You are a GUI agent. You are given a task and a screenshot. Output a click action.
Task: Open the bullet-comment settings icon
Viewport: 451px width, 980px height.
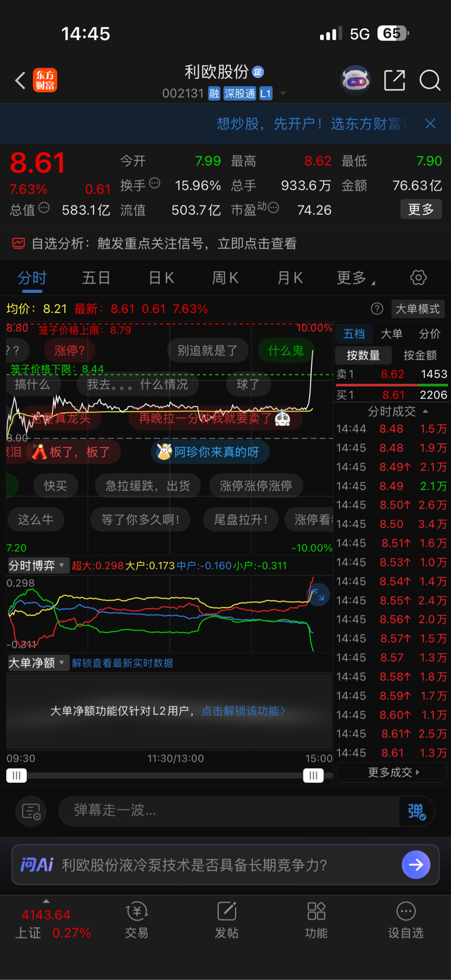coord(31,811)
